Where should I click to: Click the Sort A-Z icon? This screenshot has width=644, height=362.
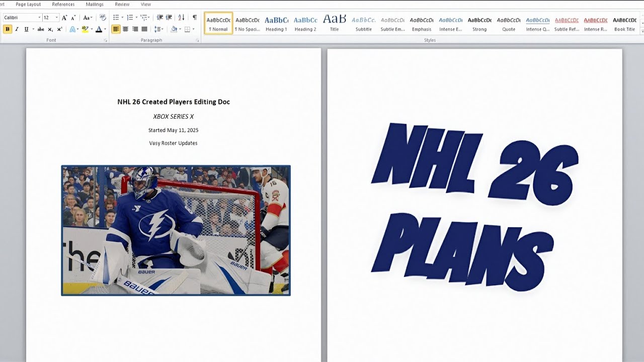coord(181,18)
